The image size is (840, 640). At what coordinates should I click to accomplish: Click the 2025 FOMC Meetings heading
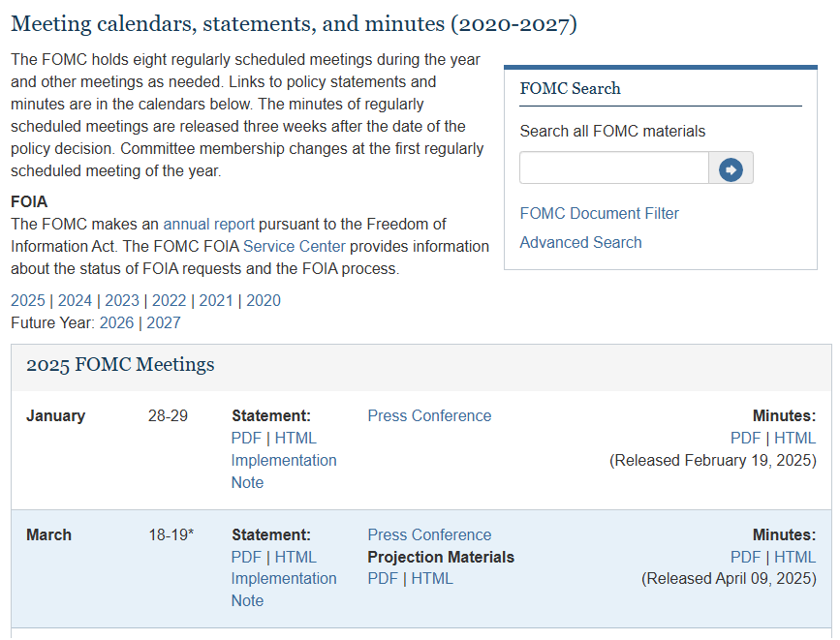(120, 365)
